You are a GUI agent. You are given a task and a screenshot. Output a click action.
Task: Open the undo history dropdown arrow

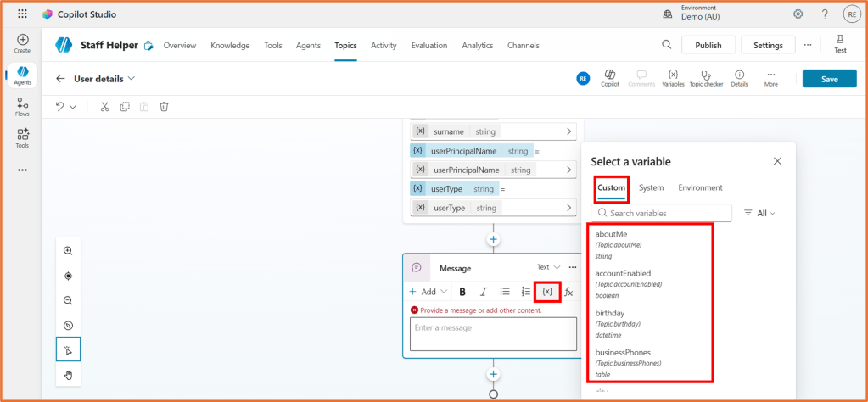pyautogui.click(x=73, y=107)
